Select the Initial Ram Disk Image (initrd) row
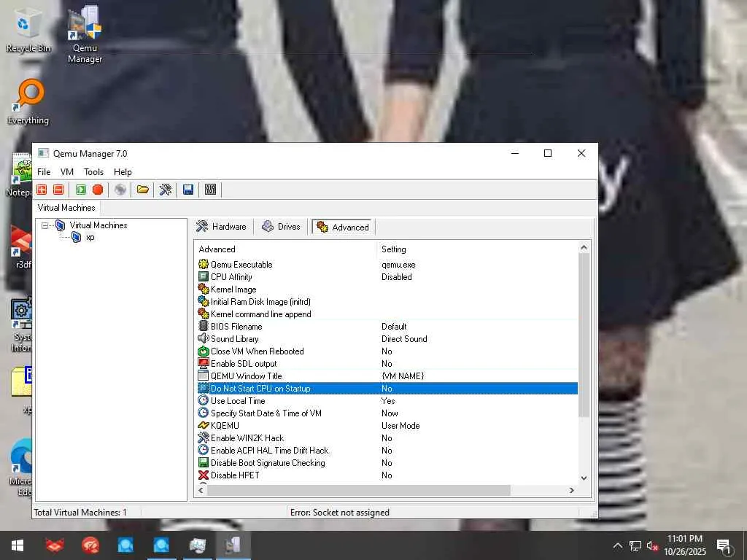The width and height of the screenshot is (747, 560). (x=387, y=301)
